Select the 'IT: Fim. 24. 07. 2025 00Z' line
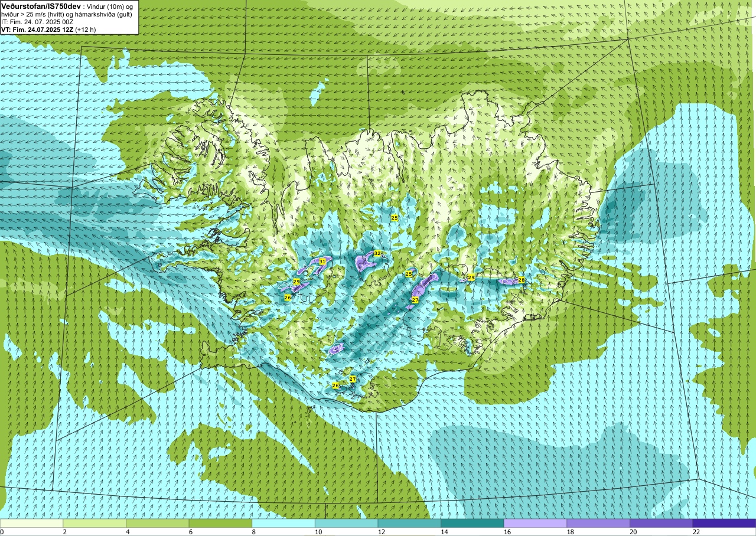This screenshot has height=536, width=756. (x=37, y=21)
